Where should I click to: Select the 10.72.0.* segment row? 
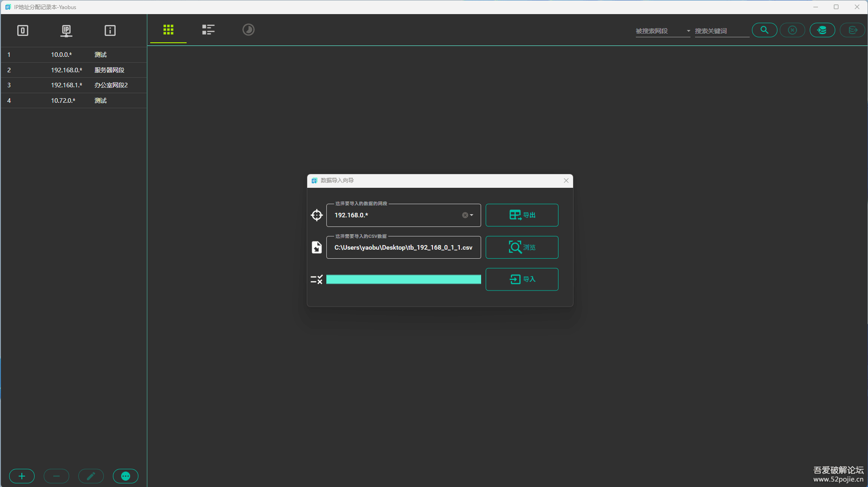coord(74,100)
